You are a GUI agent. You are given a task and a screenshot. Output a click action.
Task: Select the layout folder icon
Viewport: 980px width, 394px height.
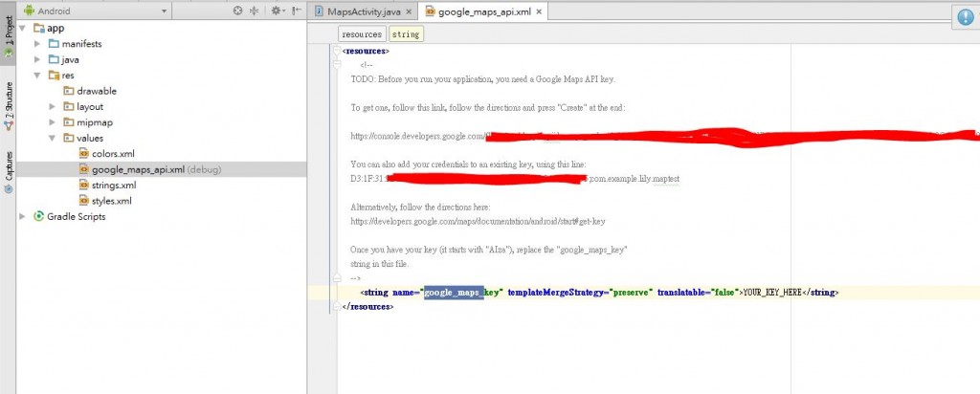coord(69,107)
